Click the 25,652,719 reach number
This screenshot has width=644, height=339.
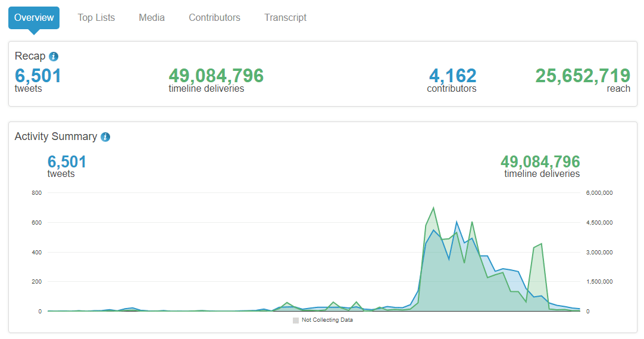[x=583, y=76]
